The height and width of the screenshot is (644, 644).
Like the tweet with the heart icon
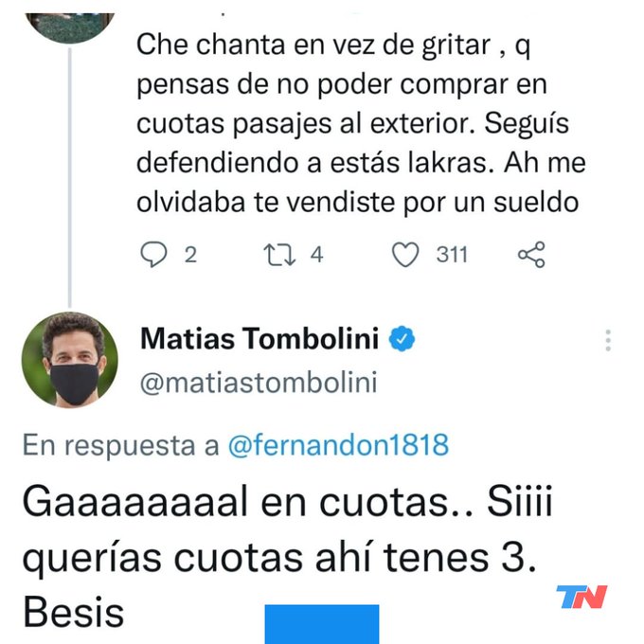pyautogui.click(x=405, y=255)
